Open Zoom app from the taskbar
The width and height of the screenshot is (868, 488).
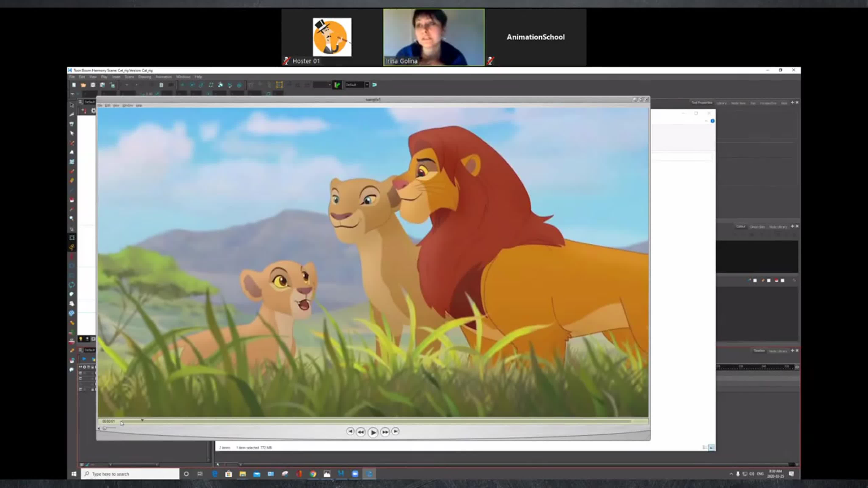pos(355,474)
